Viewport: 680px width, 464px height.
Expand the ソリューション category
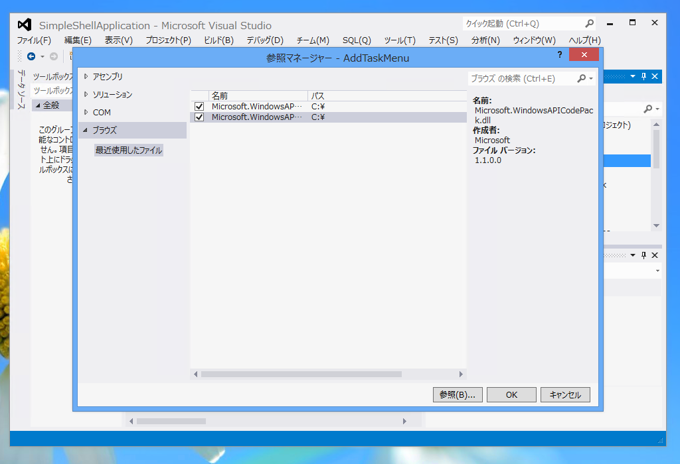pyautogui.click(x=86, y=94)
